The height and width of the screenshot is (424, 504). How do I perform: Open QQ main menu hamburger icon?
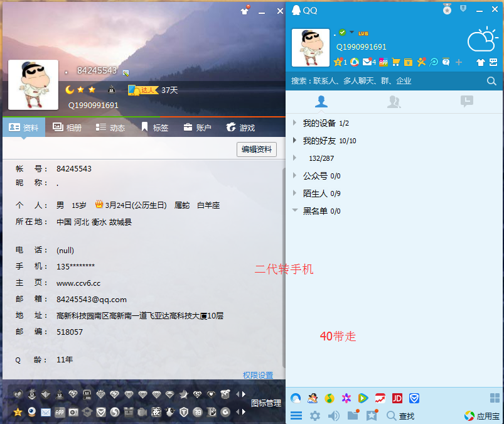pyautogui.click(x=296, y=416)
